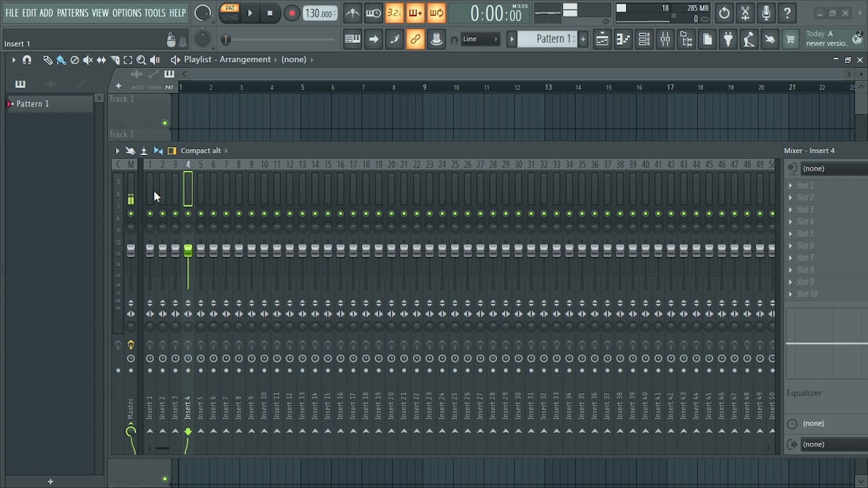Toggle Insert 1 routing to Master arrow
The width and height of the screenshot is (868, 488).
pos(150,431)
